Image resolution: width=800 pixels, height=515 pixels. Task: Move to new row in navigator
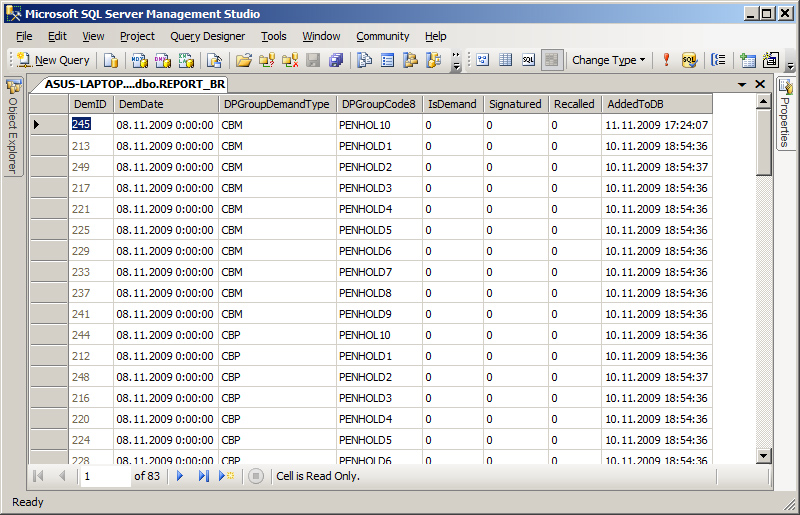coord(226,476)
